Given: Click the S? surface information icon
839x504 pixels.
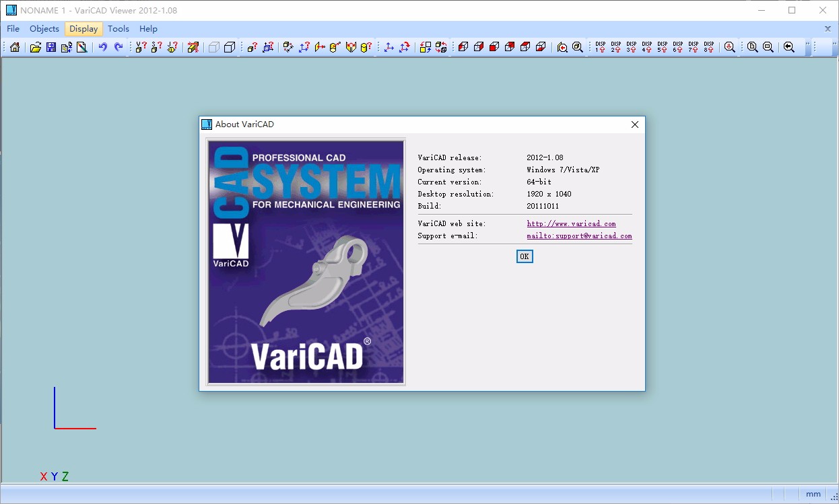Looking at the screenshot, I should point(157,47).
